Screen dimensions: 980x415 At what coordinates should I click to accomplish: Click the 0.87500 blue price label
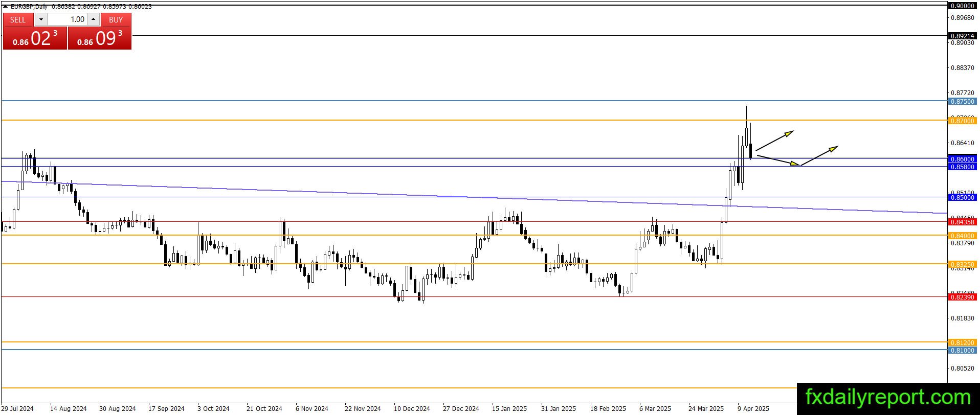pyautogui.click(x=962, y=101)
